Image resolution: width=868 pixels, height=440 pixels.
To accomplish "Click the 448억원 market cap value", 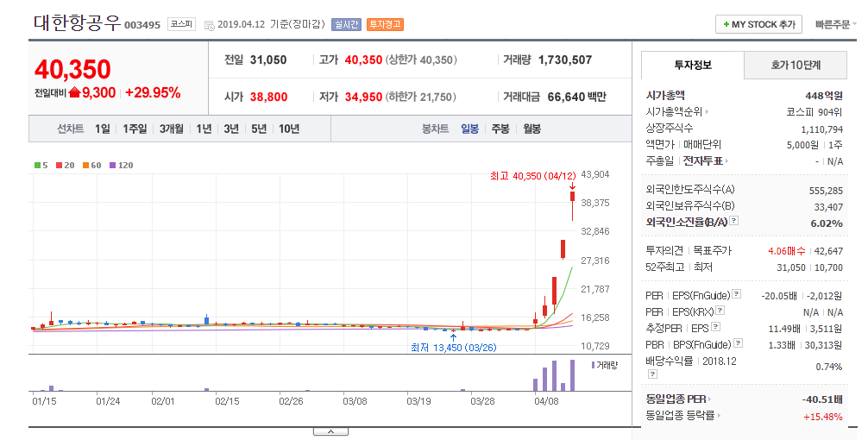I will [x=824, y=95].
